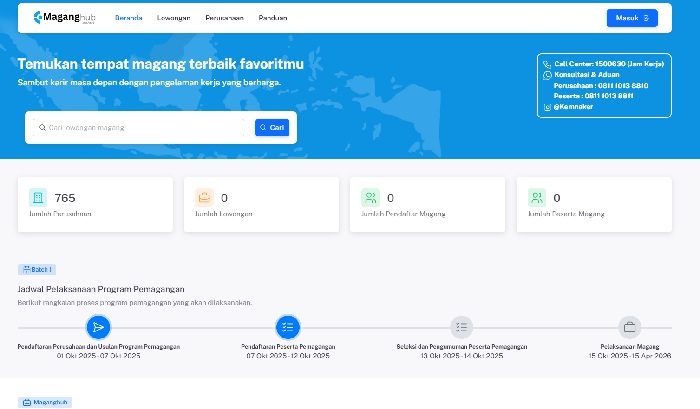Click the Jumlah Perusahaan building icon
Screen dimensions: 700x409
point(38,198)
